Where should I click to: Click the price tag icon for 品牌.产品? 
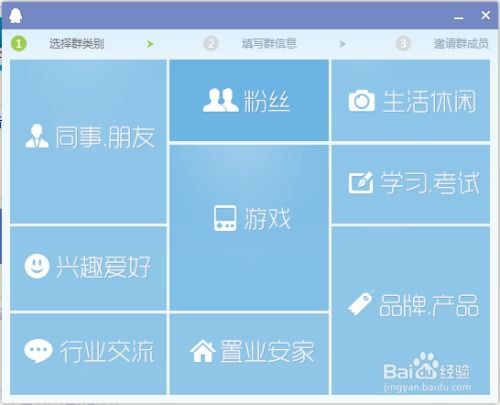(360, 303)
